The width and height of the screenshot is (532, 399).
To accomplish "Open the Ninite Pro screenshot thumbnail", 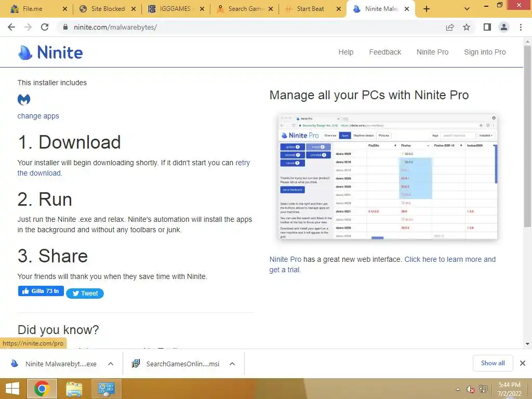I will (388, 177).
